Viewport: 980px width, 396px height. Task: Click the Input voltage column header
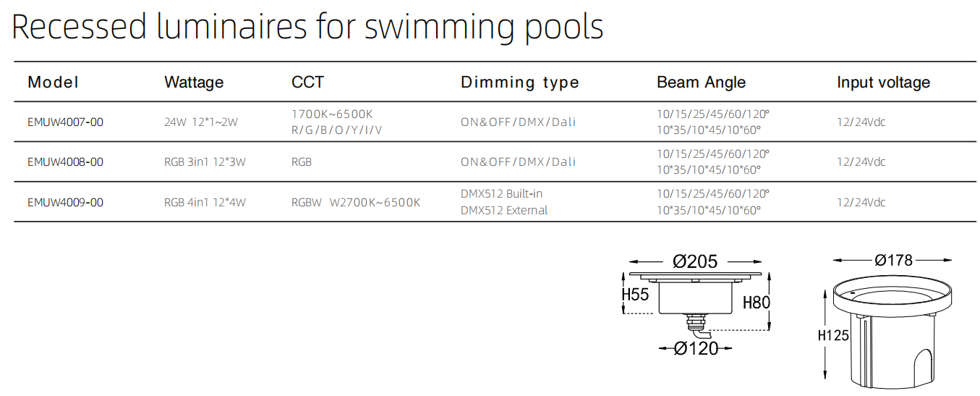pos(883,83)
